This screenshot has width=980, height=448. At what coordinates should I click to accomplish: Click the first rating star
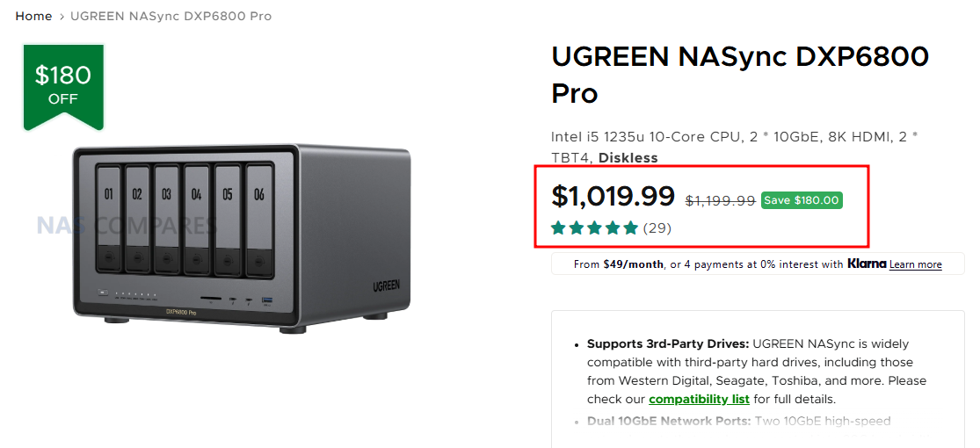coord(558,228)
